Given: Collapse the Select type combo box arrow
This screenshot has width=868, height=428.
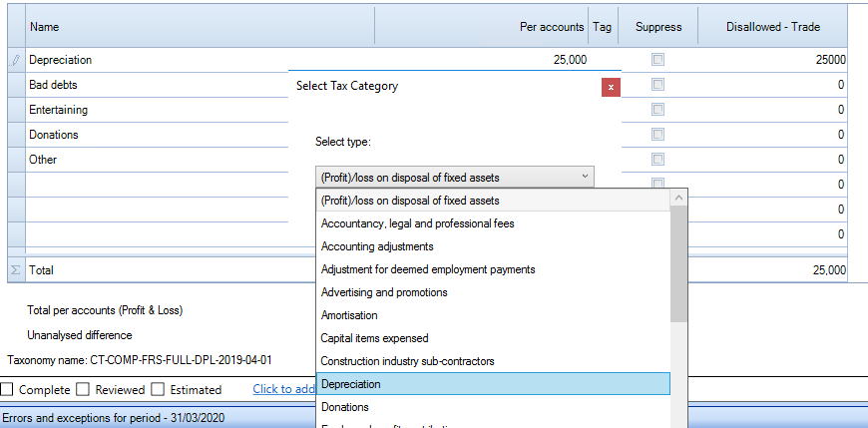Looking at the screenshot, I should click(x=585, y=177).
